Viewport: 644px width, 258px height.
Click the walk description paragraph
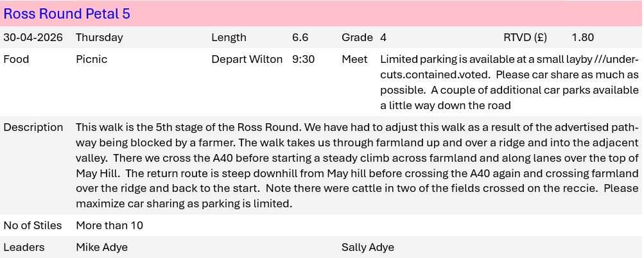click(357, 166)
